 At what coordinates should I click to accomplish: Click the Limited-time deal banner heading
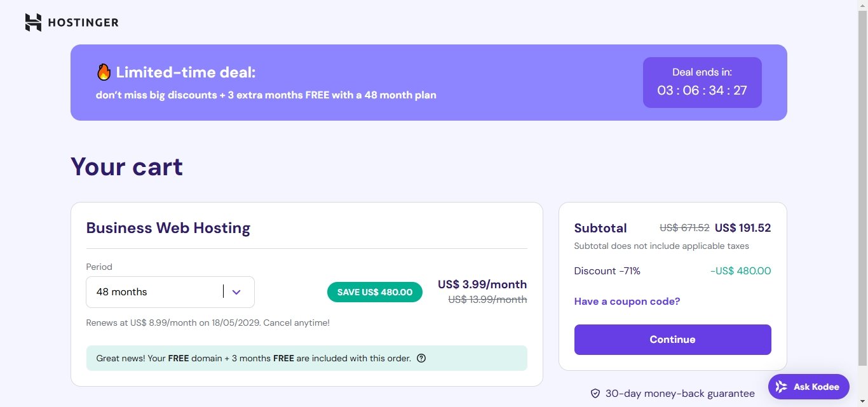point(186,72)
